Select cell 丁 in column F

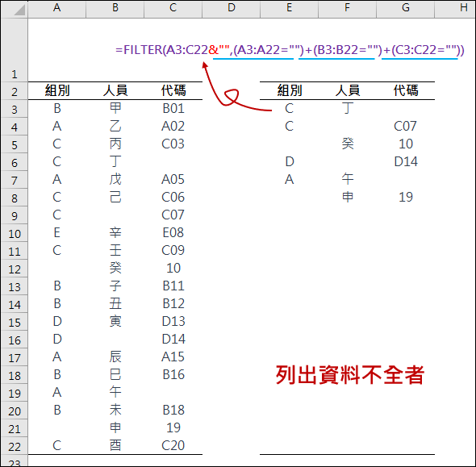click(347, 108)
